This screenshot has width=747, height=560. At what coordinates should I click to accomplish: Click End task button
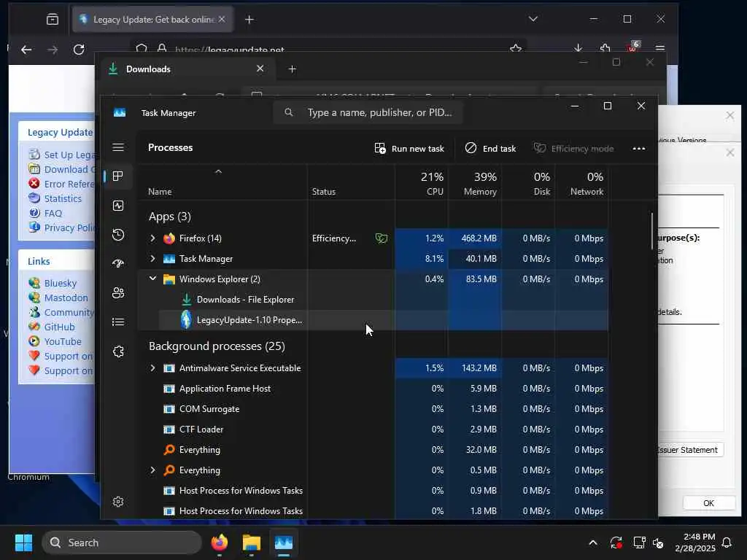(490, 149)
